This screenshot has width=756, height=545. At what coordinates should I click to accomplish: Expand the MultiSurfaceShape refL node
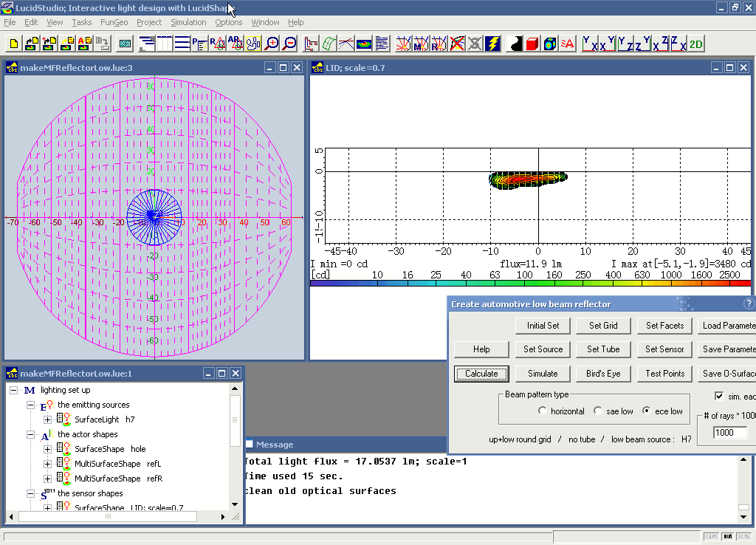47,464
